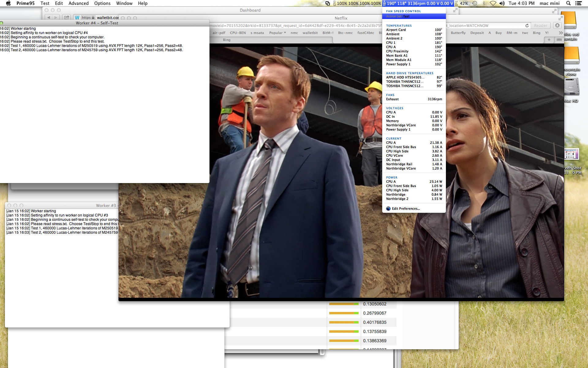
Task: Enter full screen on the Netflix window
Action: [560, 18]
